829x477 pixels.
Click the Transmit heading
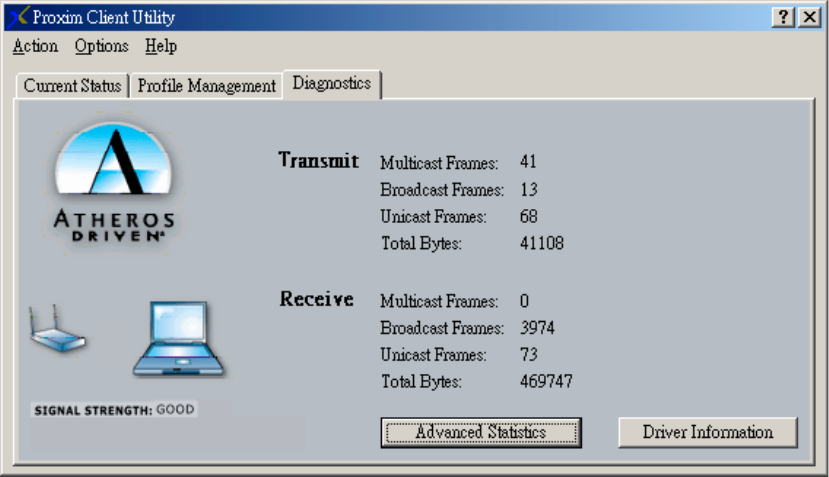pyautogui.click(x=318, y=160)
